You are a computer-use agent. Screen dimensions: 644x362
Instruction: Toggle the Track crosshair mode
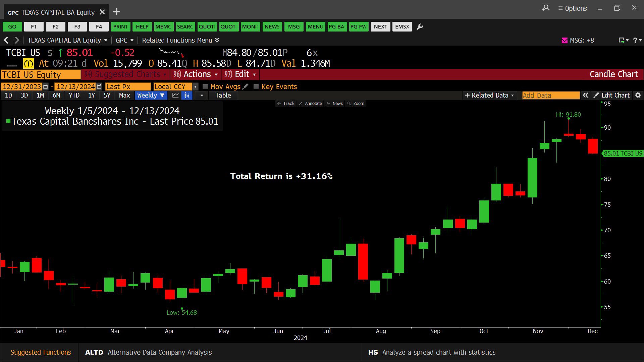[285, 104]
